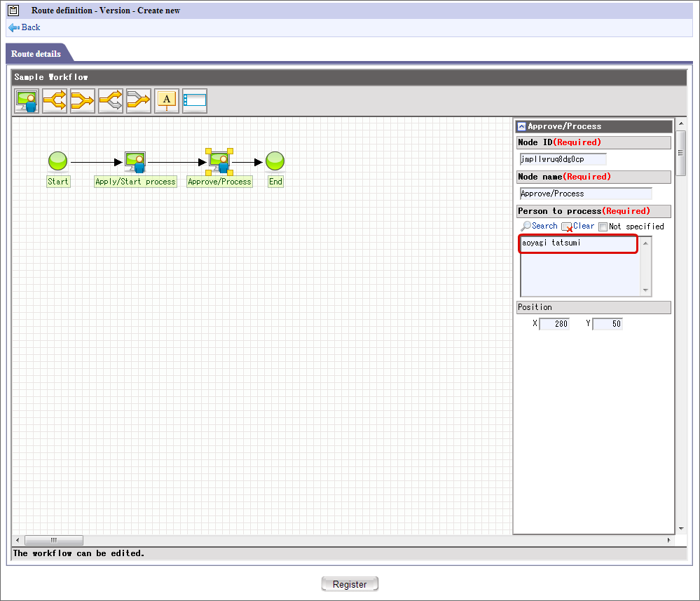Viewport: 700px width, 601px height.
Task: Click the canvas horizontal scrollbar thumb
Action: click(x=53, y=540)
